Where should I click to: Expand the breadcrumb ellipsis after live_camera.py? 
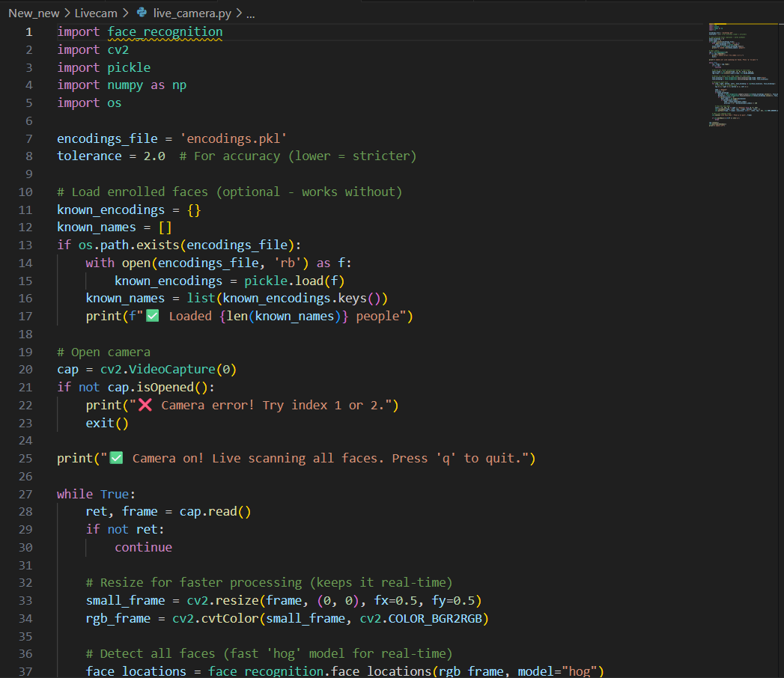(x=251, y=13)
